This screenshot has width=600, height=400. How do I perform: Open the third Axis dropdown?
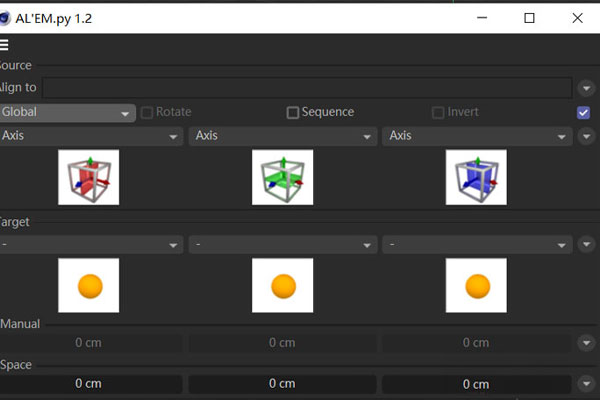(476, 136)
